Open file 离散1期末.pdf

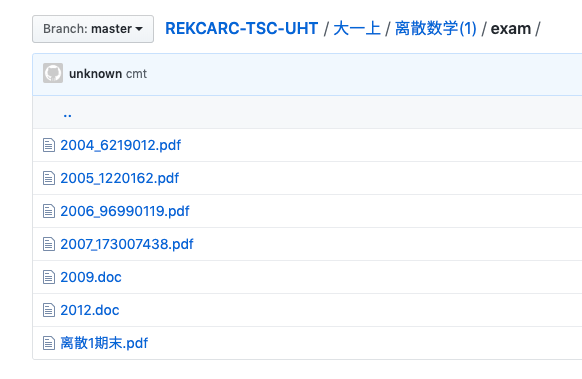[104, 343]
